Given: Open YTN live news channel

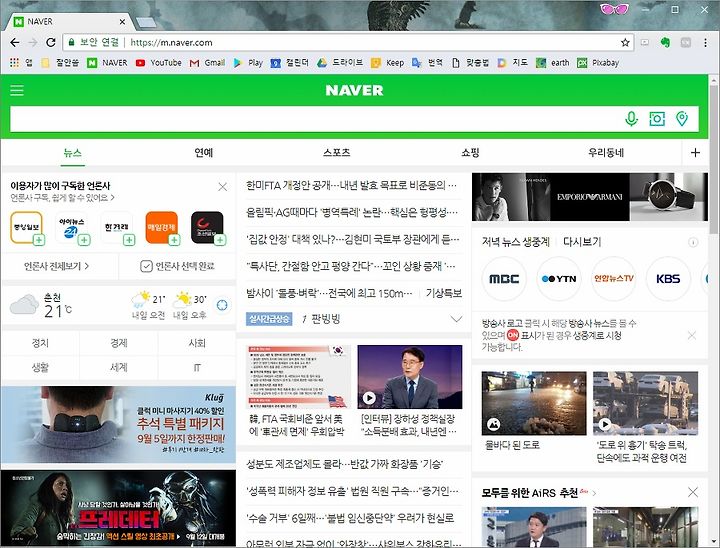Looking at the screenshot, I should pos(559,278).
